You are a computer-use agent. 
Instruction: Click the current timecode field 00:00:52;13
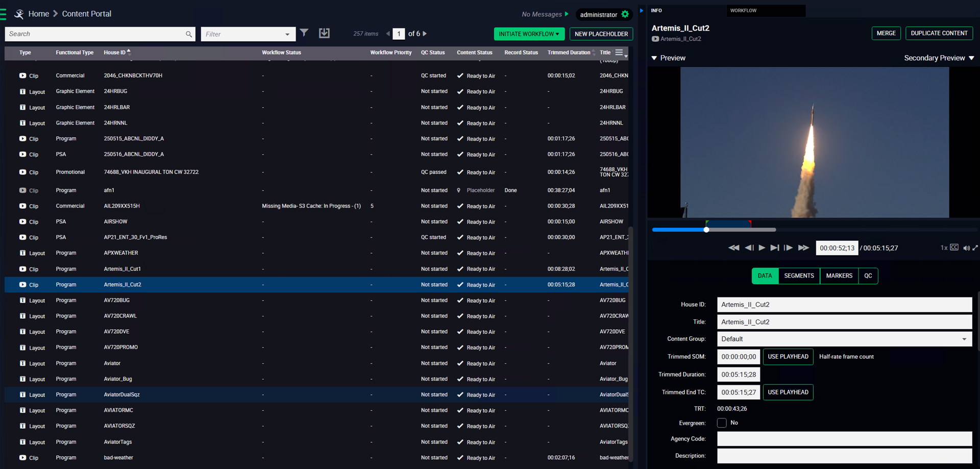pyautogui.click(x=837, y=248)
